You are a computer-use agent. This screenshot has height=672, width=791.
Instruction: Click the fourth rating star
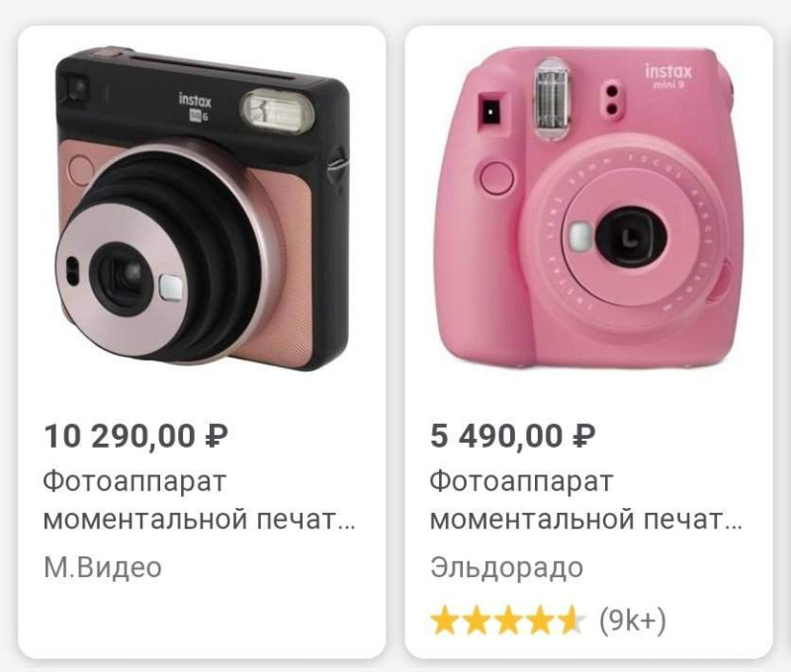539,621
